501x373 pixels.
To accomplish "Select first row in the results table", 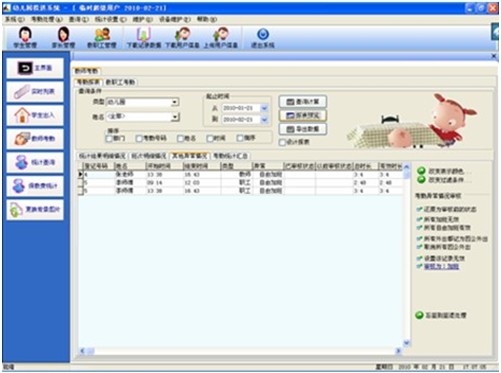I will click(x=240, y=174).
